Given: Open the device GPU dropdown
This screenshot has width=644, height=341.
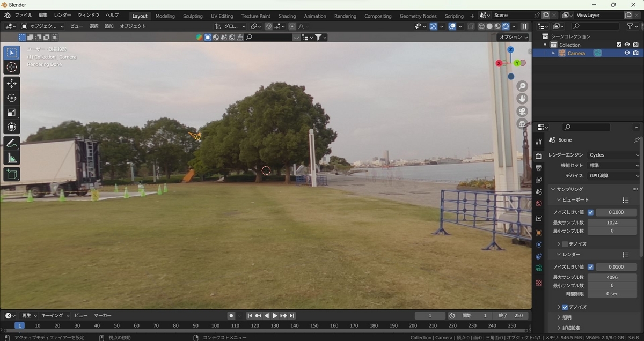Looking at the screenshot, I should (614, 175).
